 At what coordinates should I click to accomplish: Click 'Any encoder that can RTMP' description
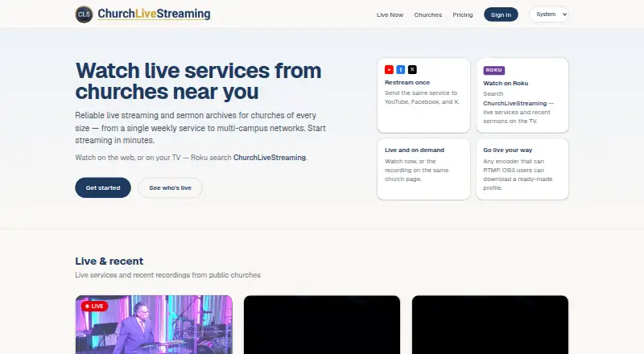click(518, 175)
